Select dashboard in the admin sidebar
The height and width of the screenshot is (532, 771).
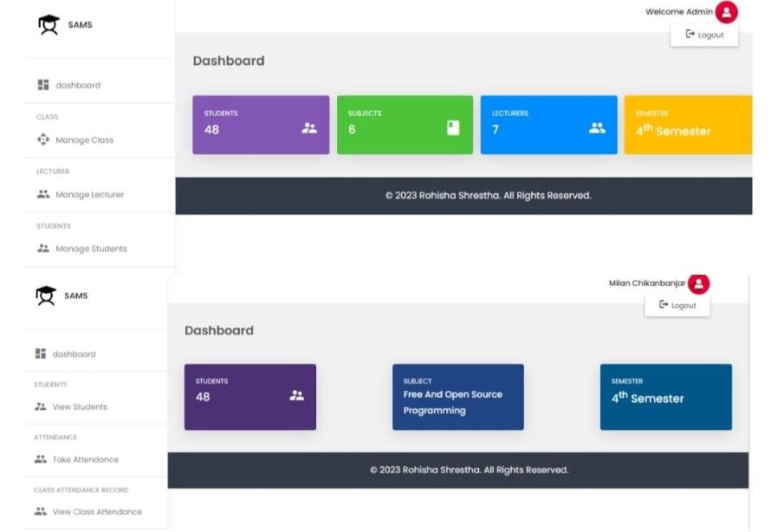coord(78,85)
